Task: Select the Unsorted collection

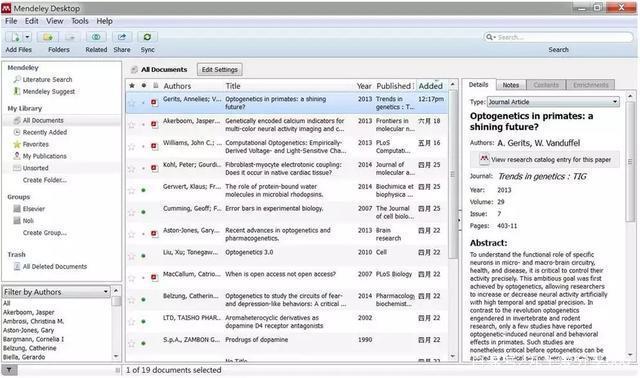Action: tap(35, 168)
